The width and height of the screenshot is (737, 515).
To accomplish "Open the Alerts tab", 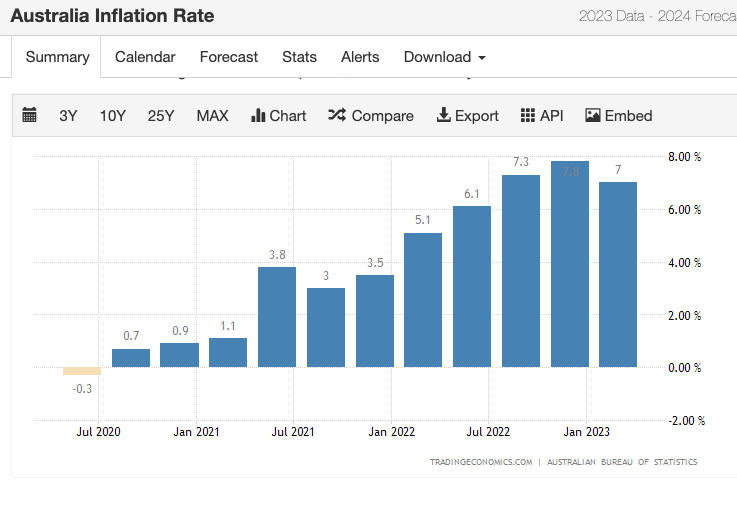I will coord(360,57).
